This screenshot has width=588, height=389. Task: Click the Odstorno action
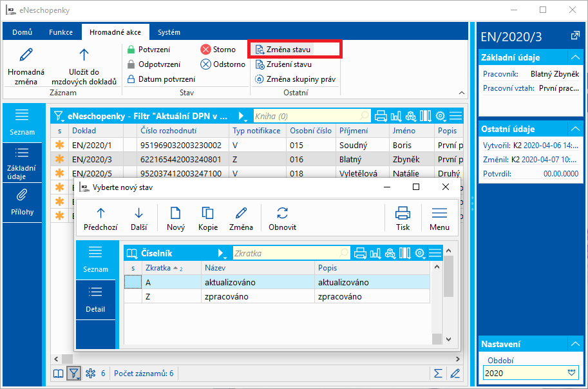point(223,64)
